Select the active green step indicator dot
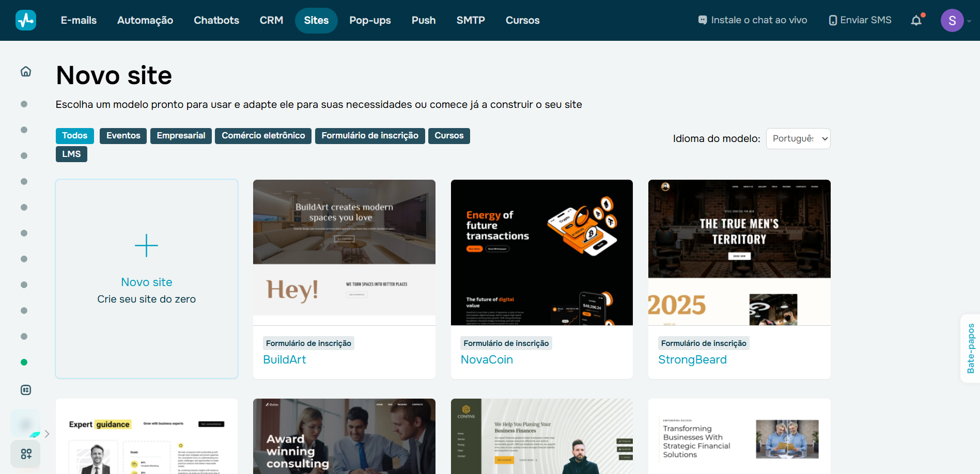Viewport: 980px width, 474px height. [x=24, y=362]
